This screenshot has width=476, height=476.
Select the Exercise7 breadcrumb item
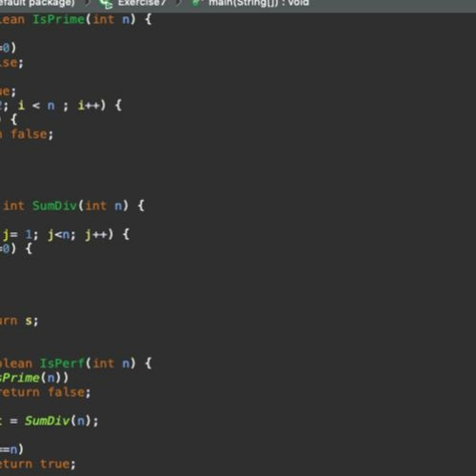(142, 3)
